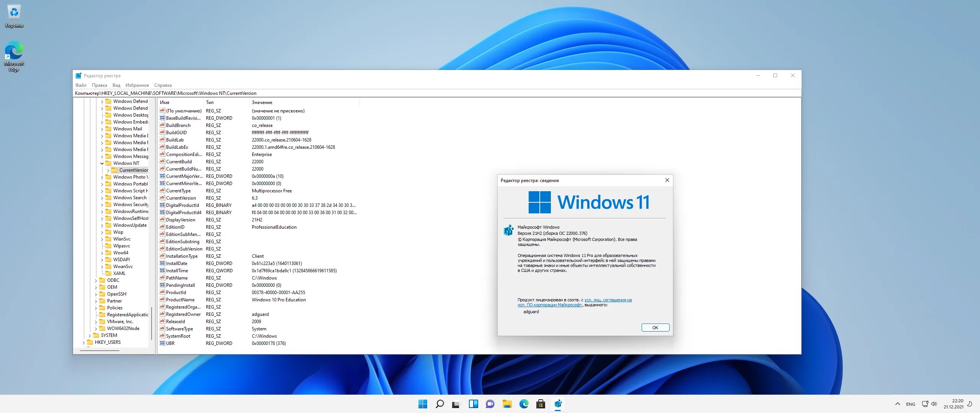Collapse the Windows NT tree node
This screenshot has height=413, width=980.
pyautogui.click(x=101, y=163)
